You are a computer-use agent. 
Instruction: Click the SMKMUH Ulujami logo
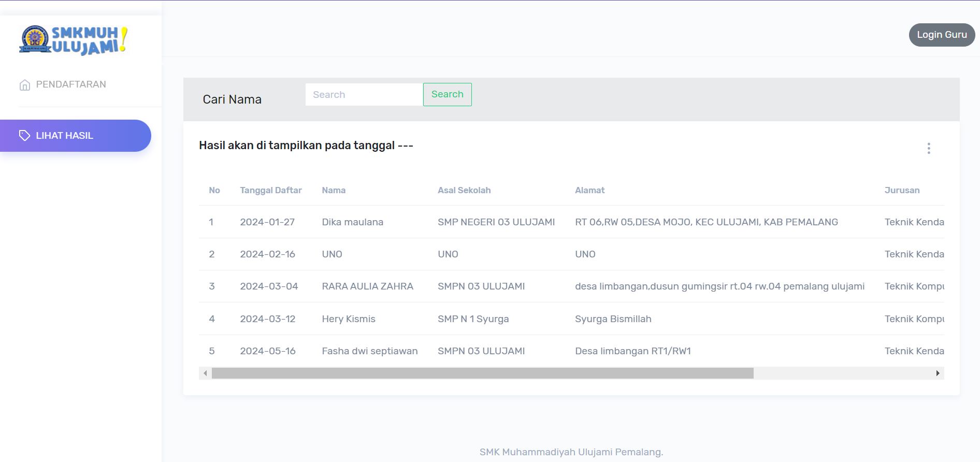(x=74, y=40)
